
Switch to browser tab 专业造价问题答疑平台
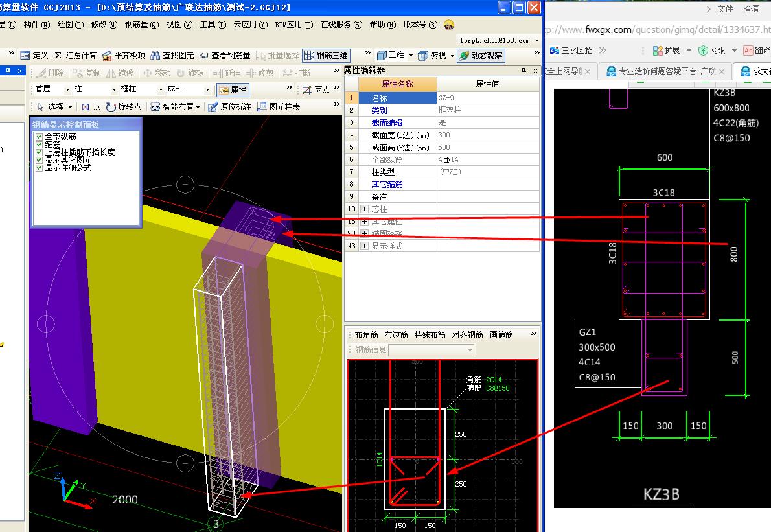[x=666, y=71]
